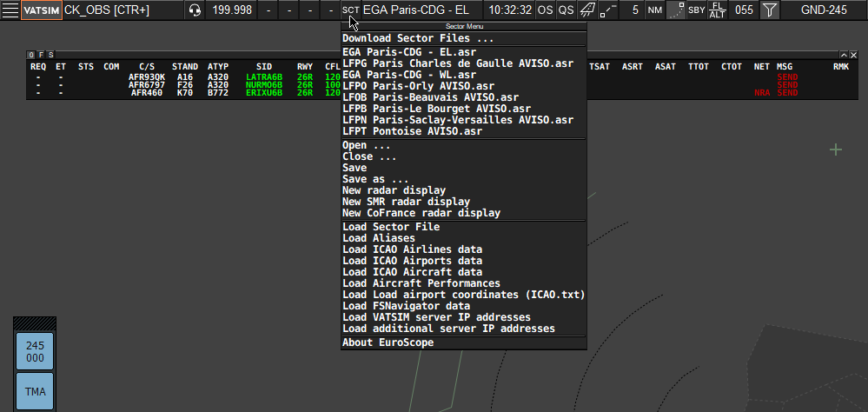Open EGA Paris-CDG - WL.asr
Viewport: 868px width, 412px height.
point(464,75)
